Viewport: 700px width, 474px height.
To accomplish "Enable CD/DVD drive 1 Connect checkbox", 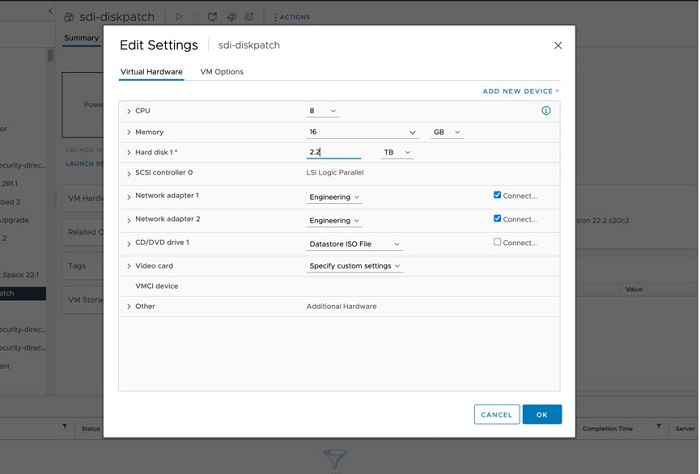I will (x=498, y=242).
